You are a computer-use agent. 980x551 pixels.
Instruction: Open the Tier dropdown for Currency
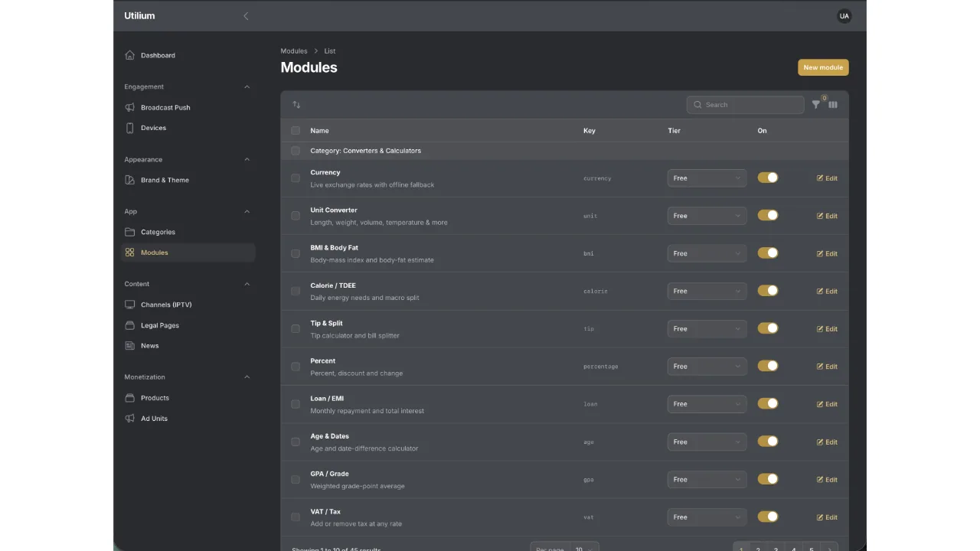tap(707, 178)
